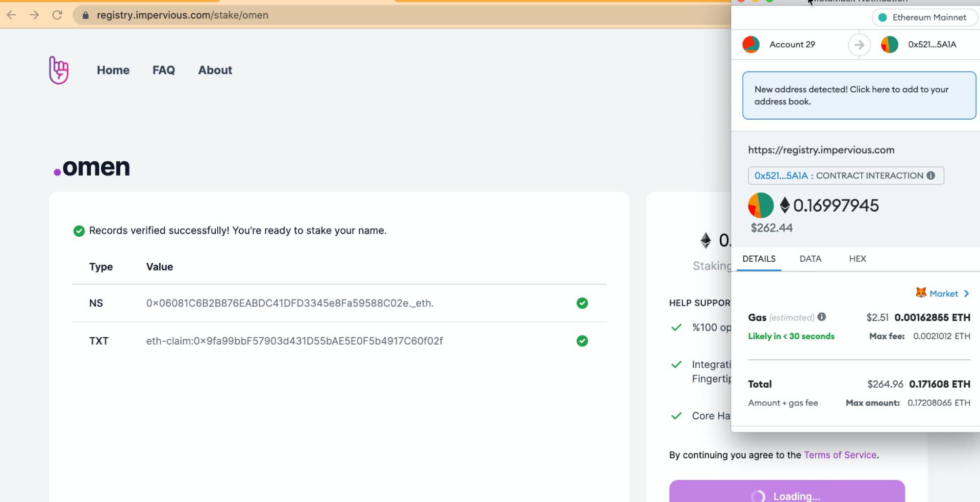Click the browser back arrow
Viewport: 980px width, 502px height.
(11, 15)
